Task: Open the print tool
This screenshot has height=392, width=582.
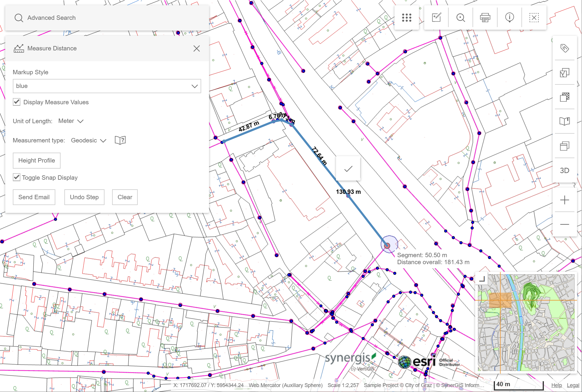Action: coord(485,17)
